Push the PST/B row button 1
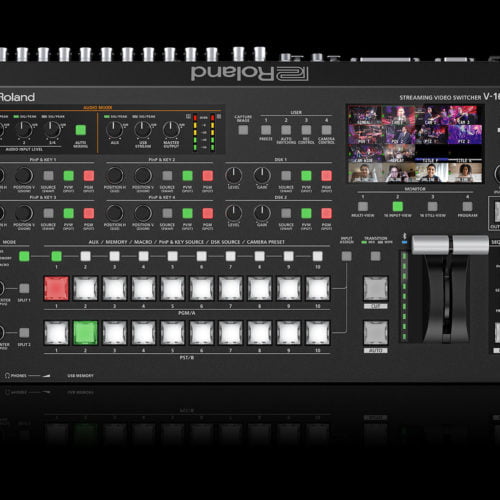 point(56,333)
